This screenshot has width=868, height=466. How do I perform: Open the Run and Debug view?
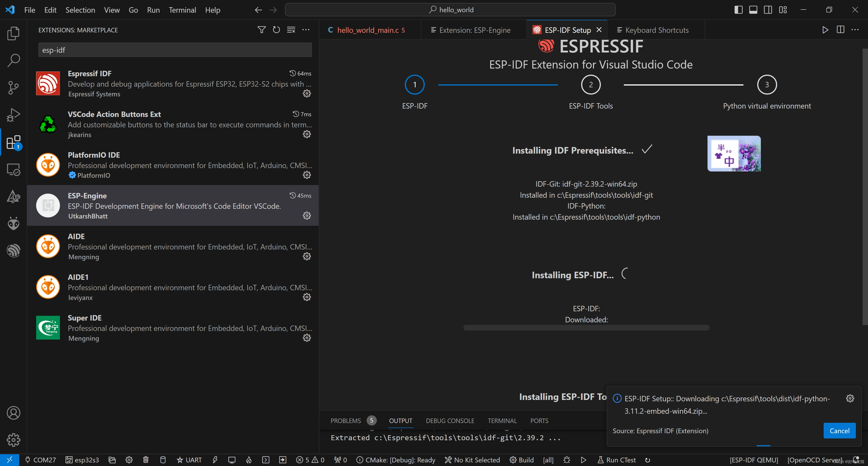tap(14, 115)
